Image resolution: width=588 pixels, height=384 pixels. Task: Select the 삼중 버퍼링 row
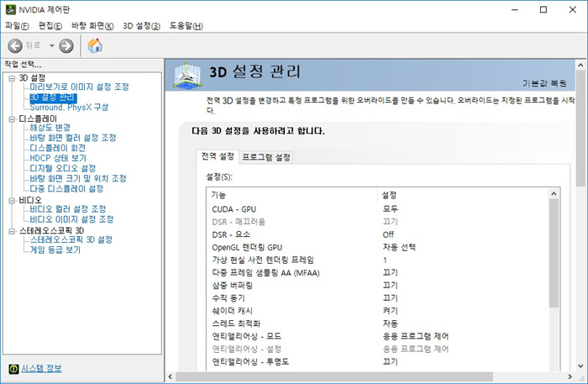pos(378,286)
